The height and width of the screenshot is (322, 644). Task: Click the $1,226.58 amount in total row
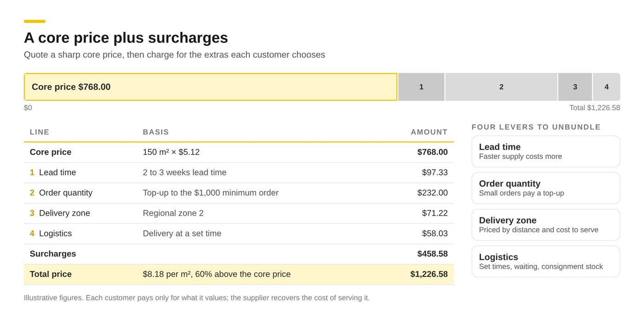pos(429,274)
